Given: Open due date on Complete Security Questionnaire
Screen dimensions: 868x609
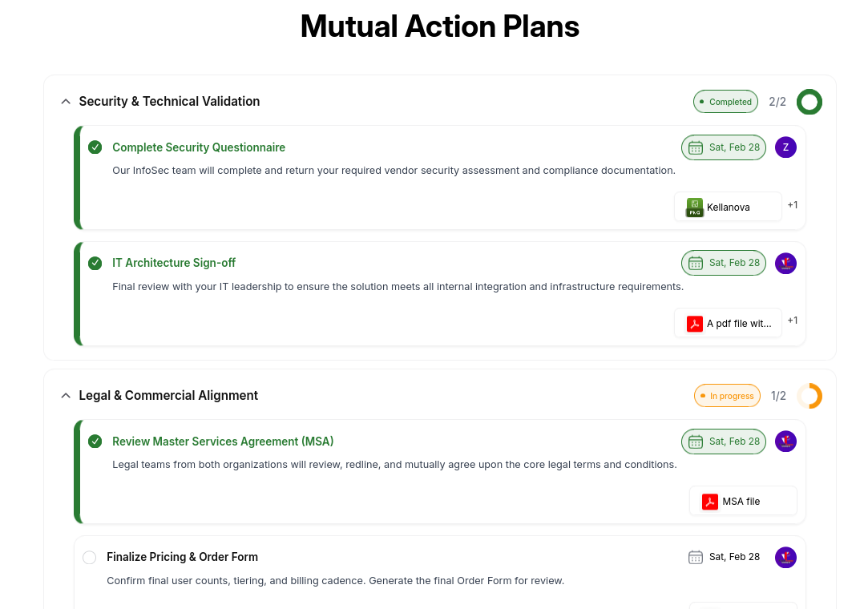Looking at the screenshot, I should coord(724,147).
